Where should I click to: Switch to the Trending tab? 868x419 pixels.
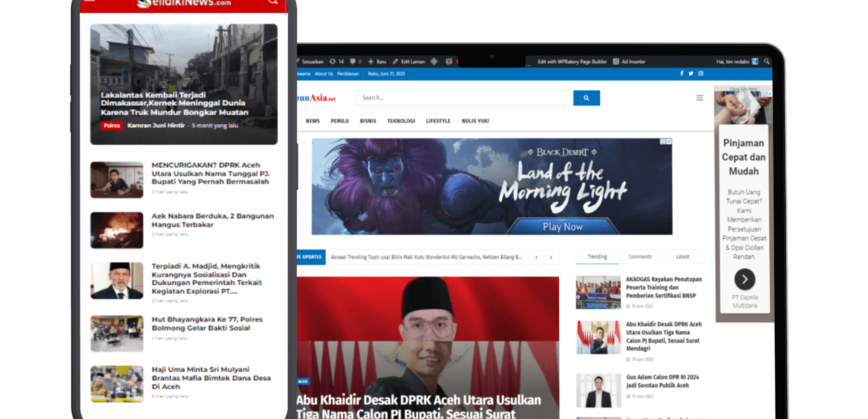pos(597,257)
